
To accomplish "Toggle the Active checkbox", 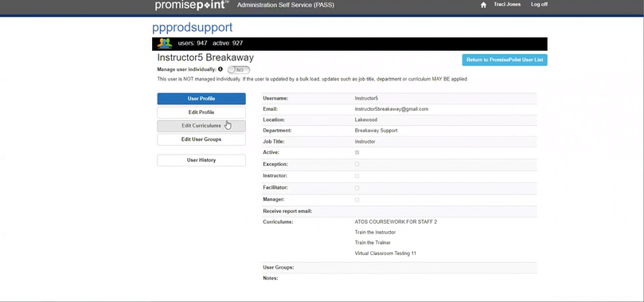I will (x=357, y=152).
